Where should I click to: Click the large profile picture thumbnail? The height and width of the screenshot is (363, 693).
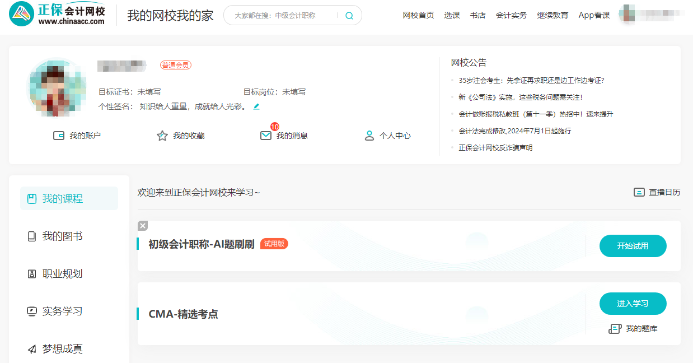[x=57, y=87]
